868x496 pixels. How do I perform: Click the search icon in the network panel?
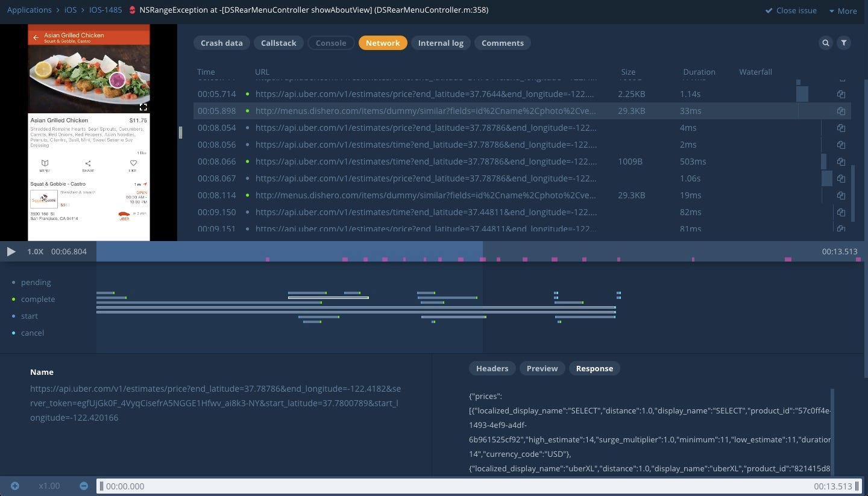pos(826,43)
